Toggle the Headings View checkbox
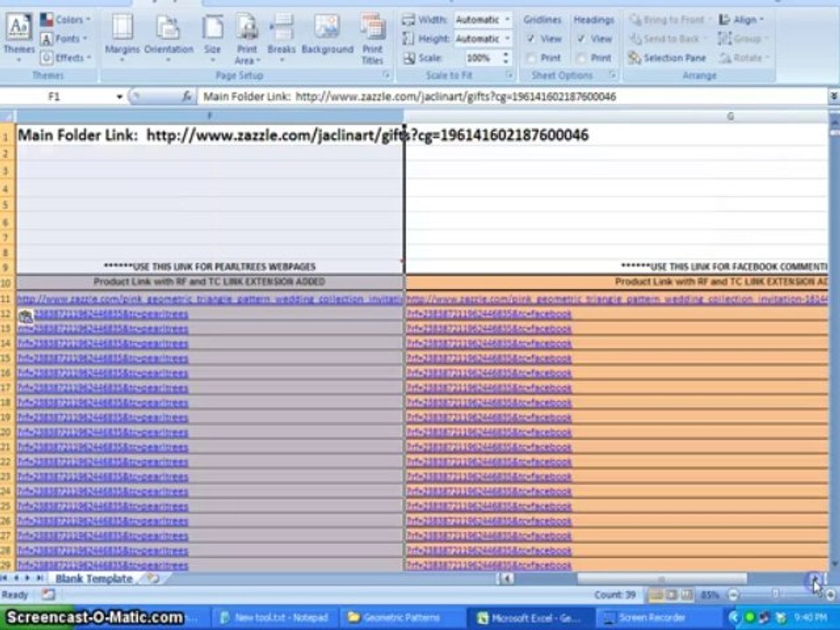This screenshot has height=630, width=840. pyautogui.click(x=581, y=38)
